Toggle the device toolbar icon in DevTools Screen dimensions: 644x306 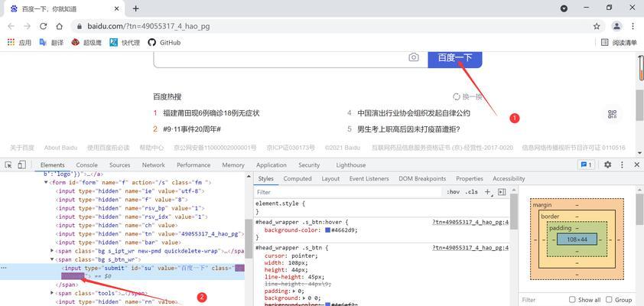(21, 164)
